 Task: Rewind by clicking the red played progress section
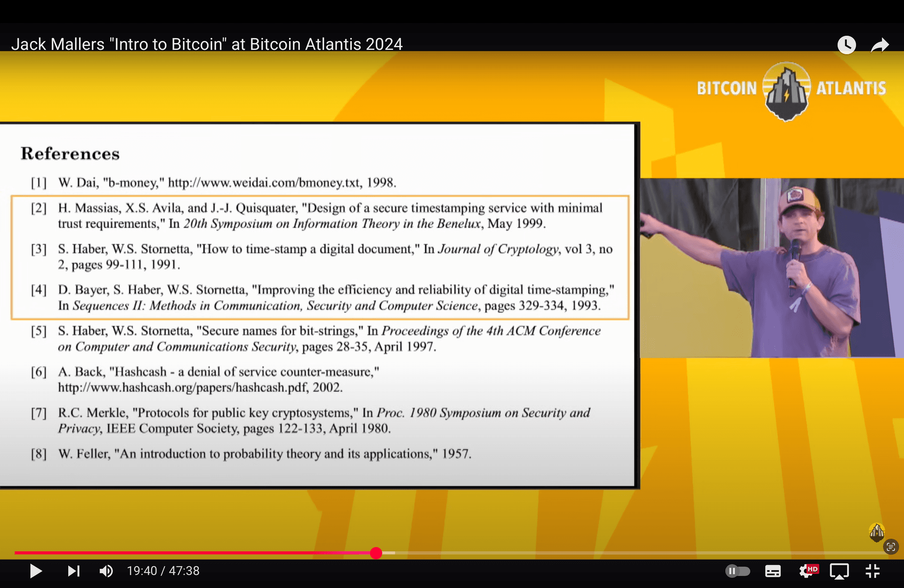pos(188,553)
